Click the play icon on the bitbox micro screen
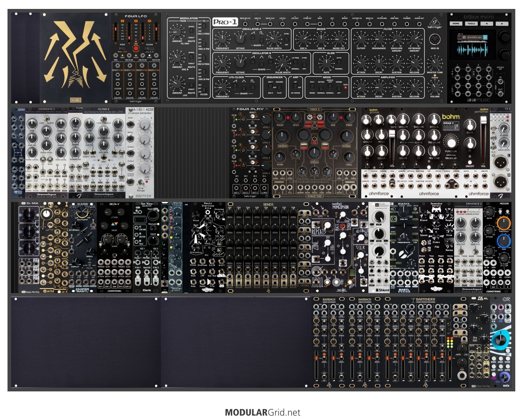 (485, 37)
